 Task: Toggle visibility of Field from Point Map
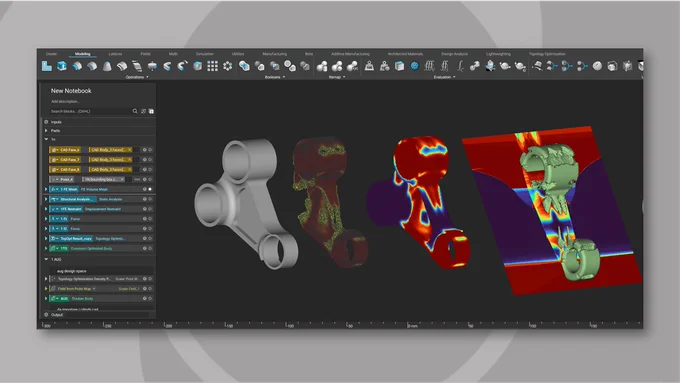pyautogui.click(x=150, y=288)
